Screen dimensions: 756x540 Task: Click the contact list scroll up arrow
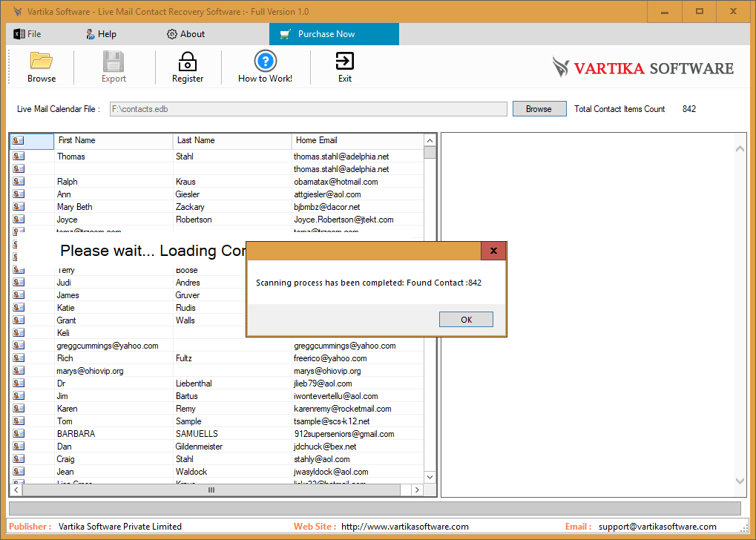point(430,140)
